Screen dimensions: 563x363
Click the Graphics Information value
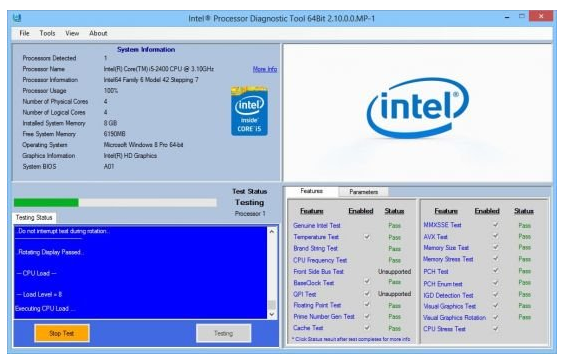click(130, 155)
